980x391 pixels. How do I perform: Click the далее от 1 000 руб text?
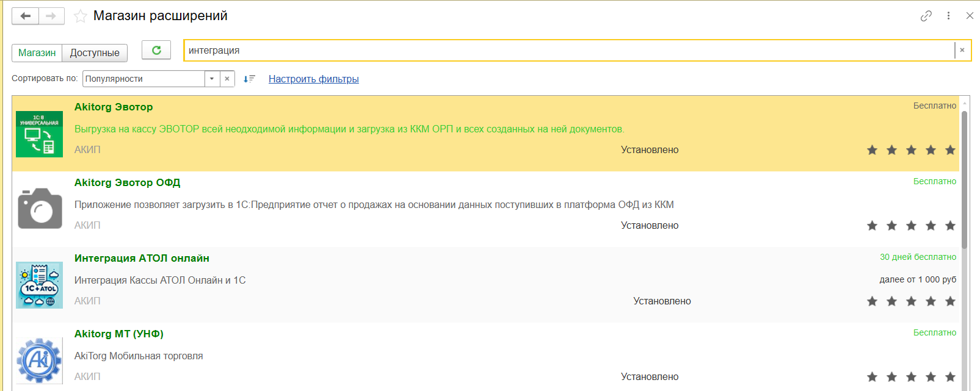(x=918, y=279)
